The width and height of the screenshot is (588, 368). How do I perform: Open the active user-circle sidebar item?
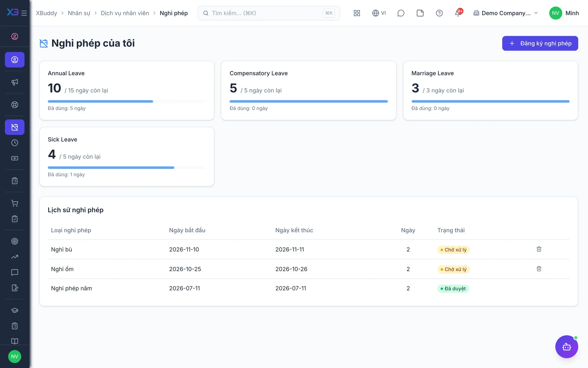14,60
